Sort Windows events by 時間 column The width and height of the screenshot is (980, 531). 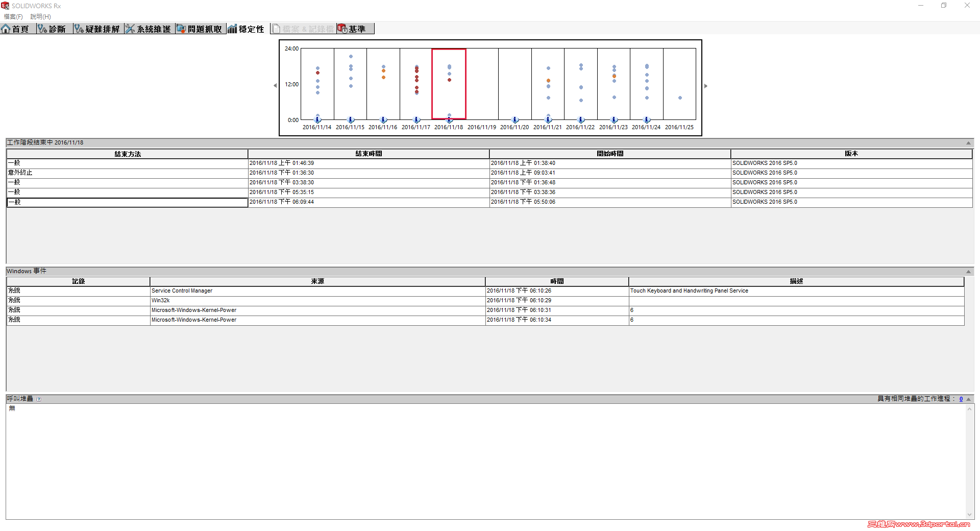coord(557,281)
